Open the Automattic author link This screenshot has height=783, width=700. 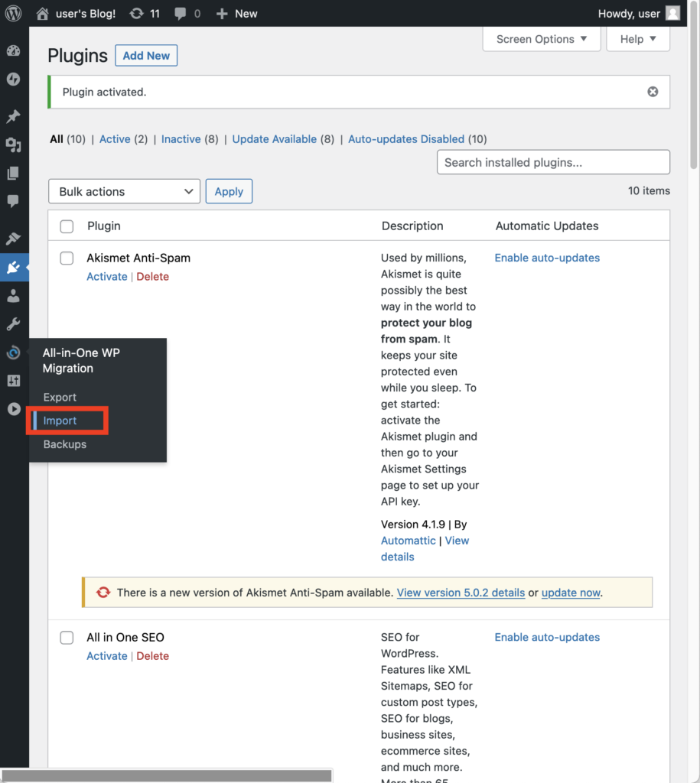pyautogui.click(x=409, y=541)
